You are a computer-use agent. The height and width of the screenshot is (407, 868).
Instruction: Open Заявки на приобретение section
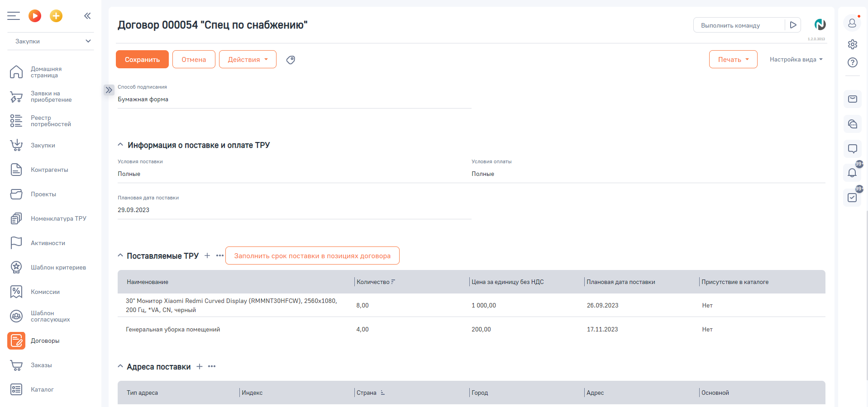[x=50, y=96]
